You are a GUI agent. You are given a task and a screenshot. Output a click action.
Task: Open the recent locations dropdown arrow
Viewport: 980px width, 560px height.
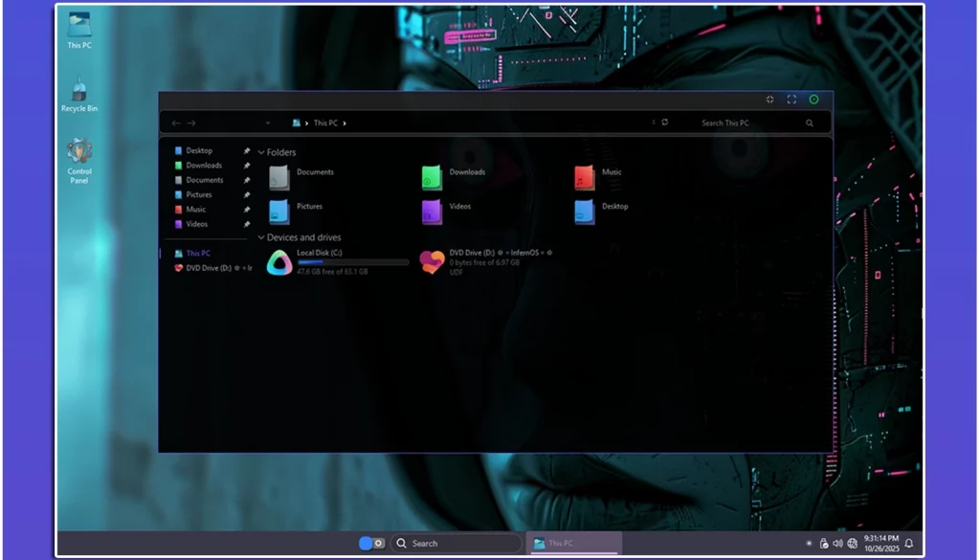coord(267,123)
